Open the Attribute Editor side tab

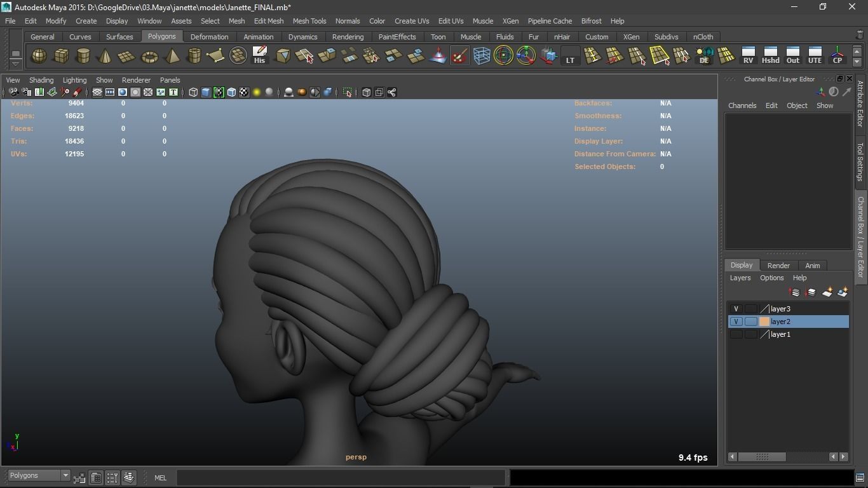pyautogui.click(x=860, y=104)
